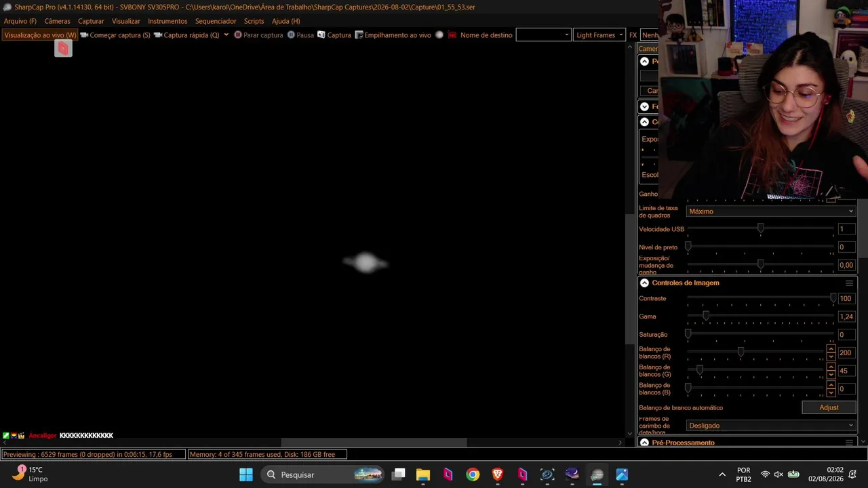This screenshot has height=488, width=868.
Task: Adjust the Nível de preto slider
Action: (760, 247)
